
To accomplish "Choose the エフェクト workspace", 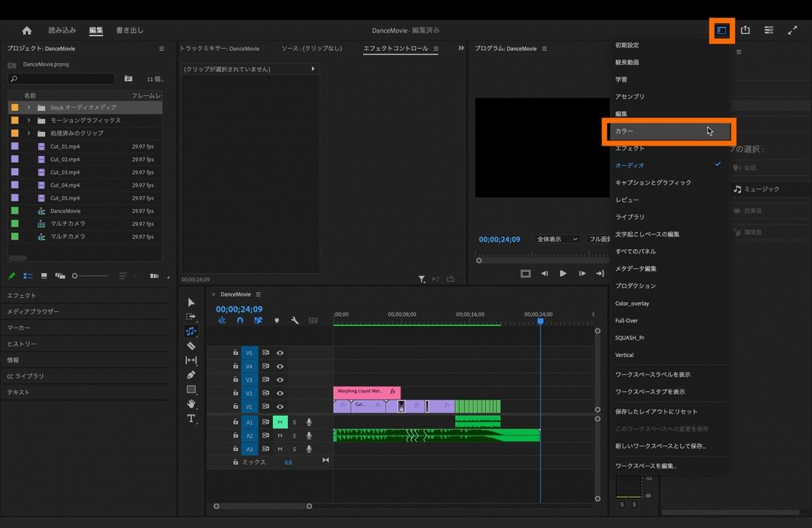I will pos(669,148).
